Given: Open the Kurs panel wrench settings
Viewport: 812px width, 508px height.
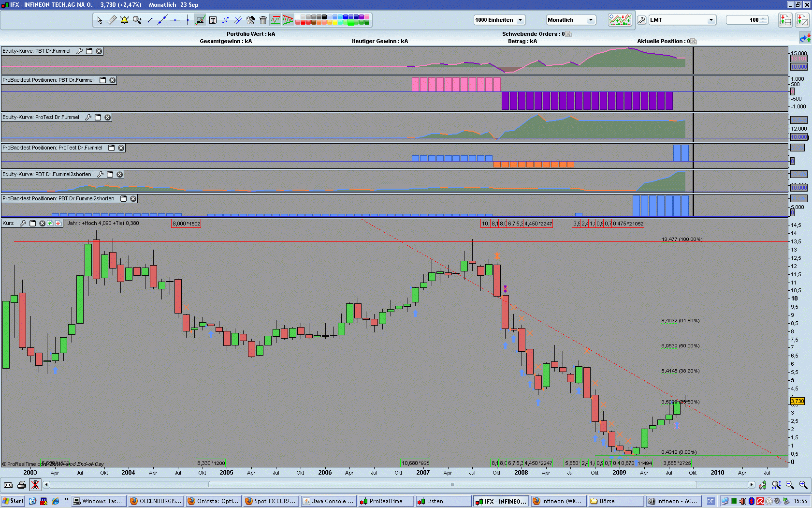Looking at the screenshot, I should pos(23,224).
